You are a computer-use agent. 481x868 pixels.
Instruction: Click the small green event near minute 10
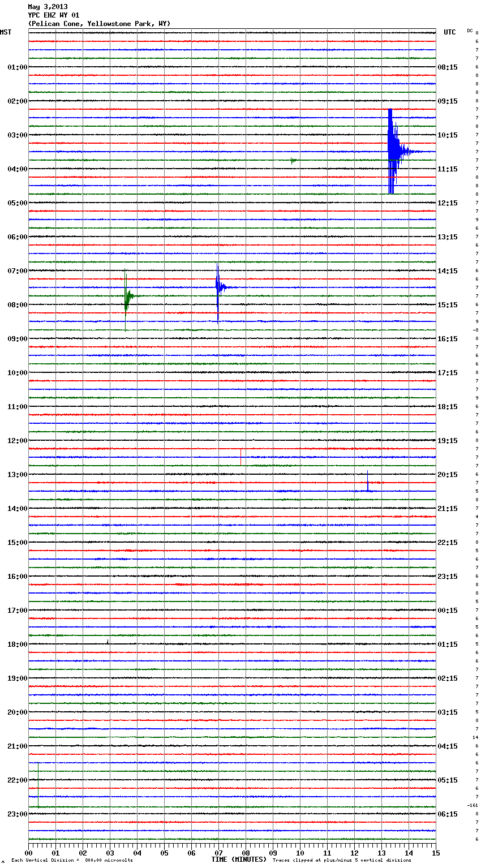293,160
